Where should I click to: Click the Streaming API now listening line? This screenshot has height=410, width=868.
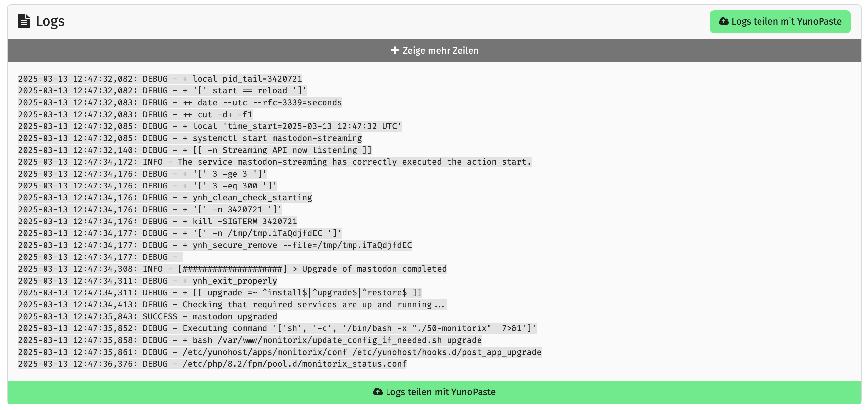click(195, 150)
